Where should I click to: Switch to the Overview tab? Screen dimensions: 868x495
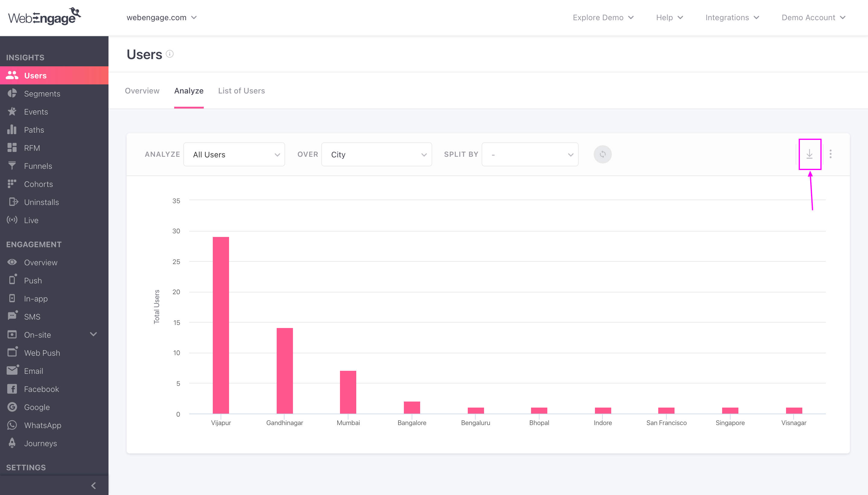coord(142,91)
